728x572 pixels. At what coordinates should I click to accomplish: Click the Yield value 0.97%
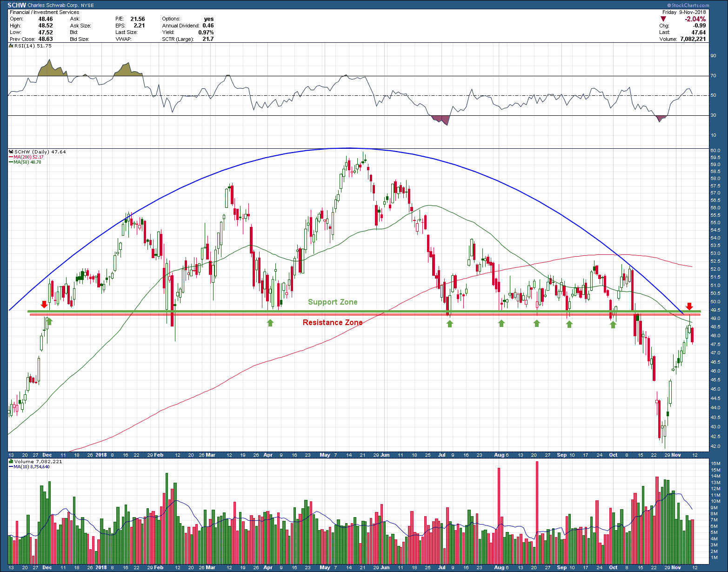(x=206, y=33)
